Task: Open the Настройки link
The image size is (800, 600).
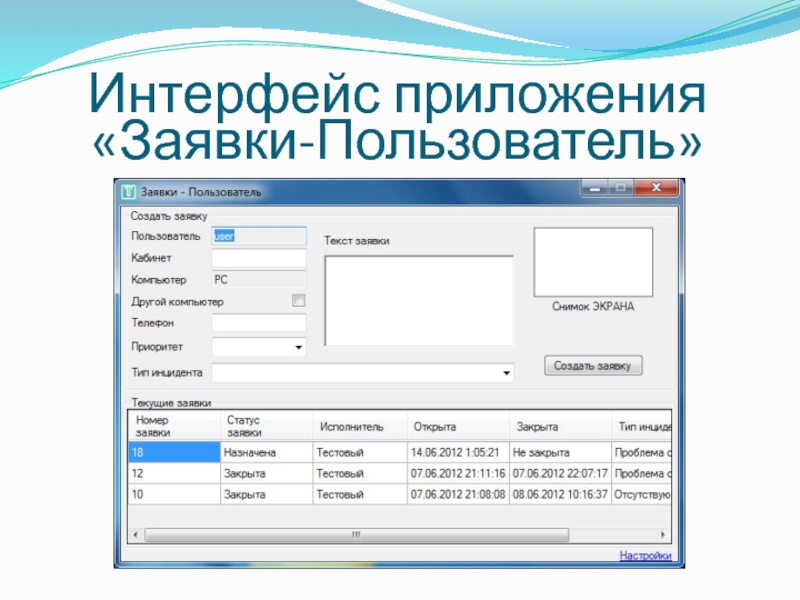Action: [x=645, y=555]
